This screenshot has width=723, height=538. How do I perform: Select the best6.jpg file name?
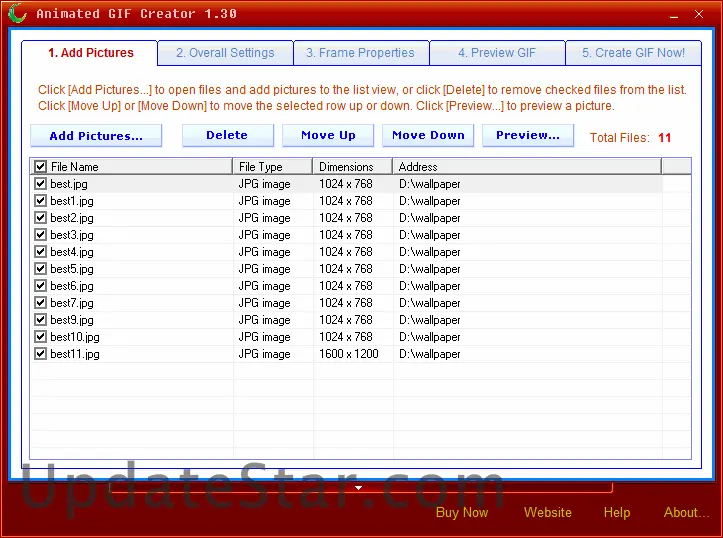click(x=72, y=286)
